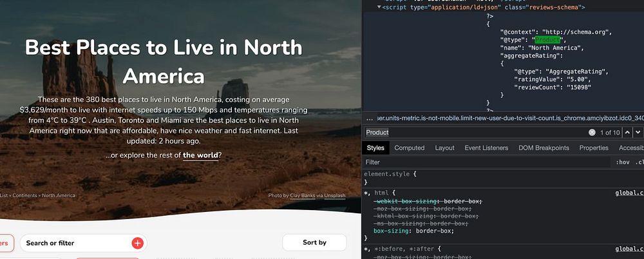
Task: Click the 'Best Places to Live in North America' heading
Action: (164, 62)
